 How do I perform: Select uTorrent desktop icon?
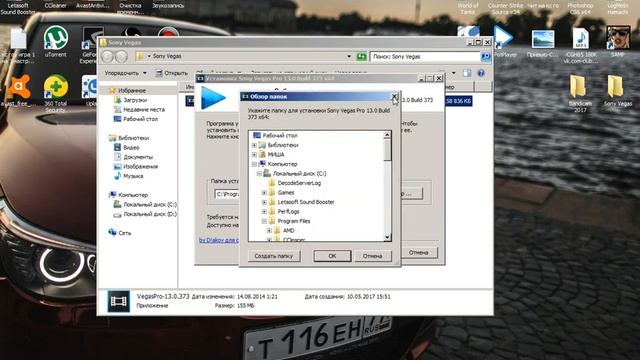(x=56, y=41)
